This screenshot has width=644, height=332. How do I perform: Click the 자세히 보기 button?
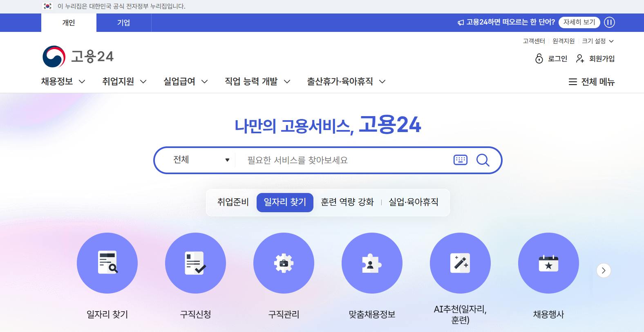tap(579, 22)
